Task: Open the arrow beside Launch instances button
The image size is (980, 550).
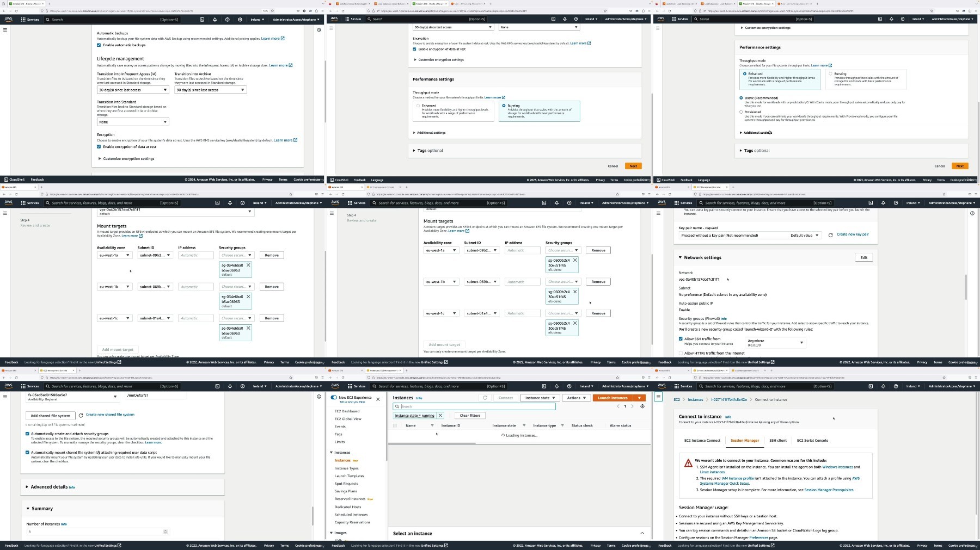Action: [x=639, y=398]
